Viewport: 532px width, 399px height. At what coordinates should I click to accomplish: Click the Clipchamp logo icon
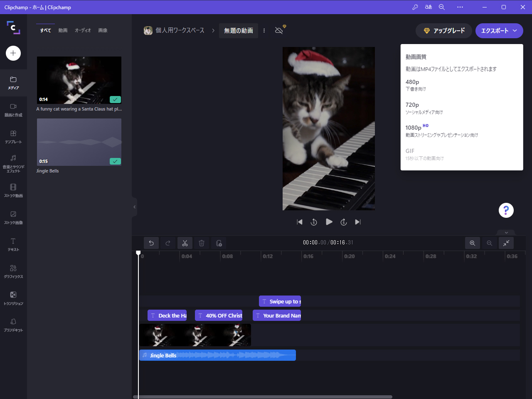(x=13, y=27)
